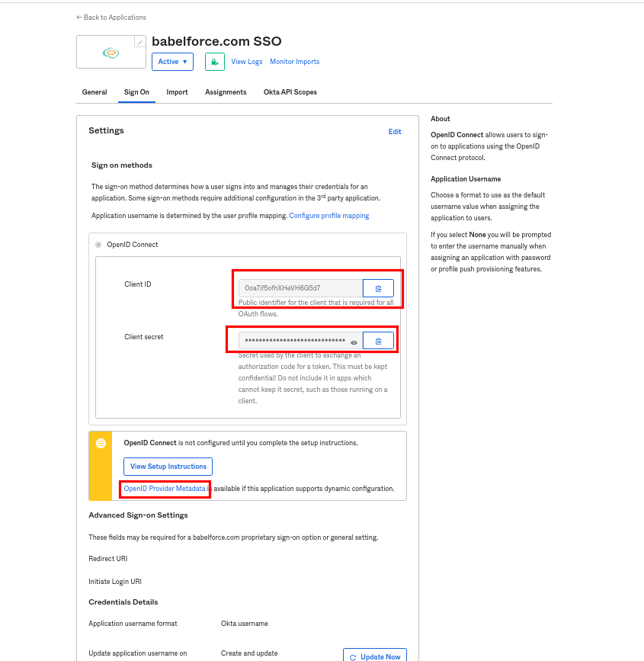Click the 'Credentials Details' heading
Image resolution: width=644 pixels, height=661 pixels.
[x=123, y=602]
